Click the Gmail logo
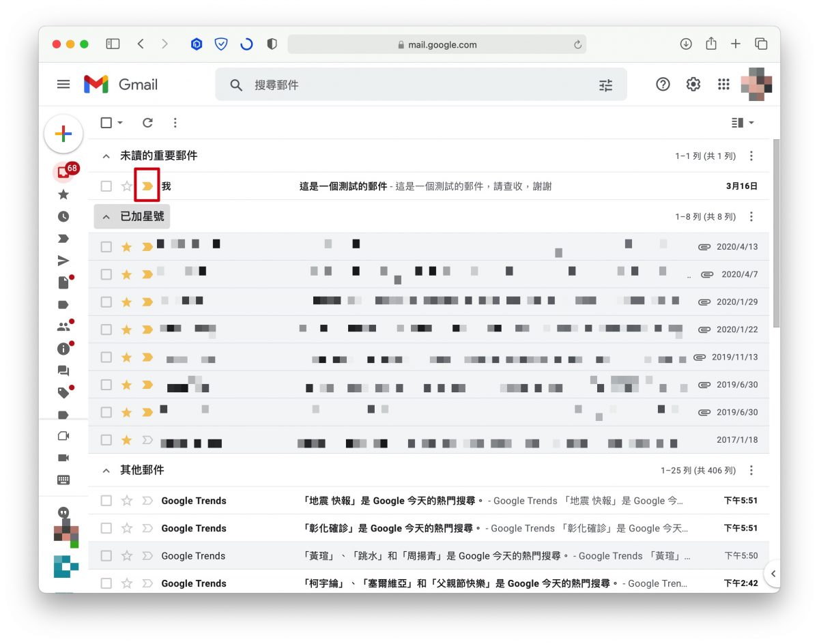This screenshot has width=819, height=644. (x=121, y=84)
